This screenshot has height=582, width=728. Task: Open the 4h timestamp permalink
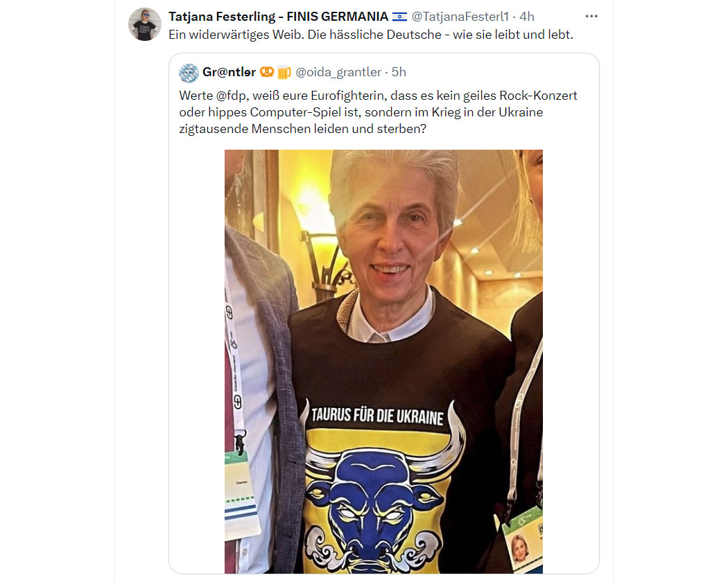tap(527, 17)
